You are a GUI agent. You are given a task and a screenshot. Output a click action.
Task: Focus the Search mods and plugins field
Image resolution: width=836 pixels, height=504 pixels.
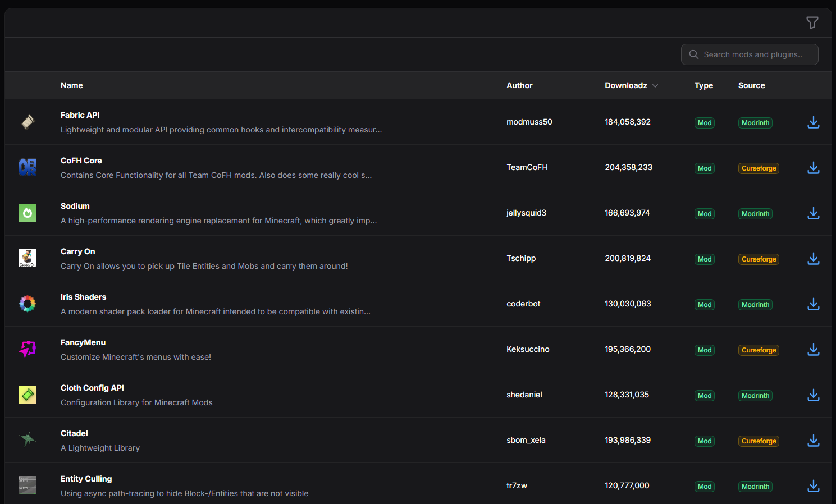tap(750, 54)
